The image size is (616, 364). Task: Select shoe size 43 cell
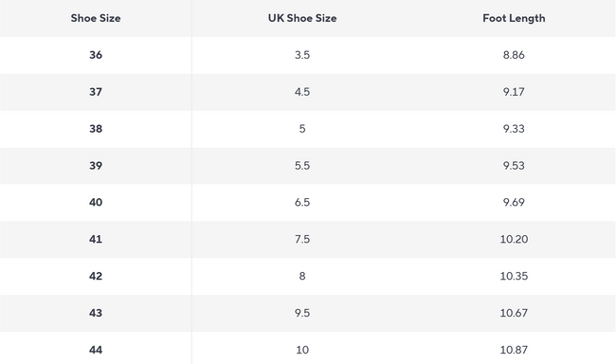pos(96,313)
